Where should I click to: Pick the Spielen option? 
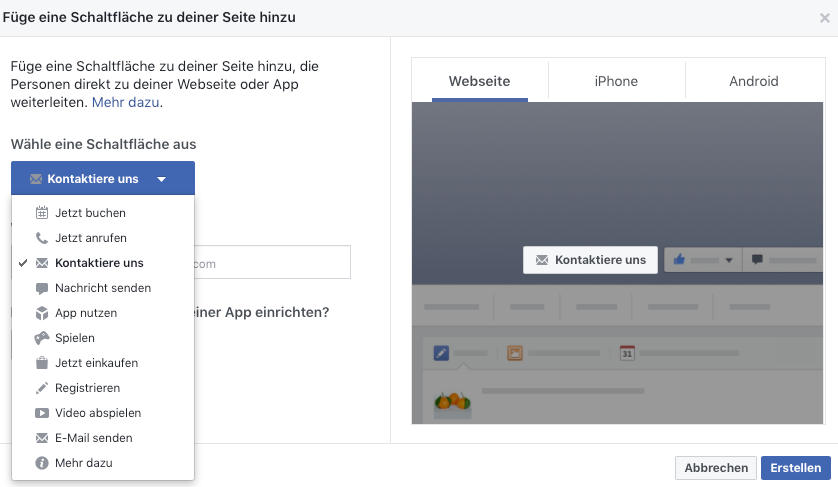[x=103, y=338]
